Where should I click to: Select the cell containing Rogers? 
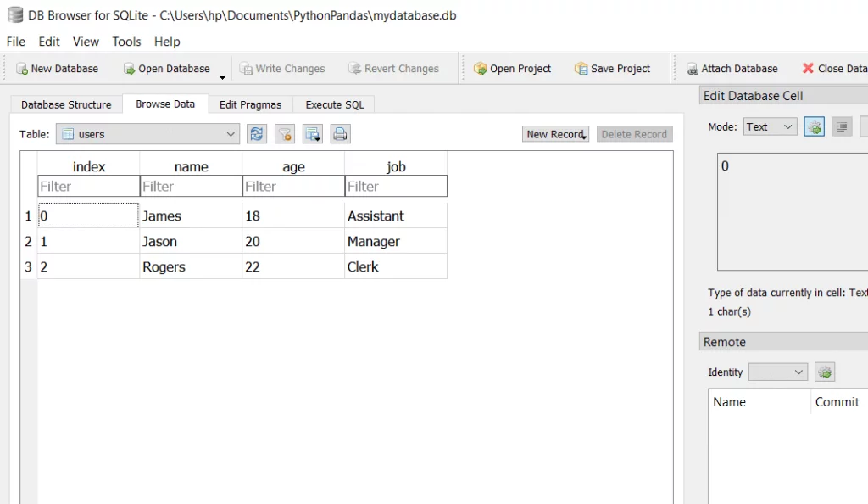pyautogui.click(x=191, y=266)
